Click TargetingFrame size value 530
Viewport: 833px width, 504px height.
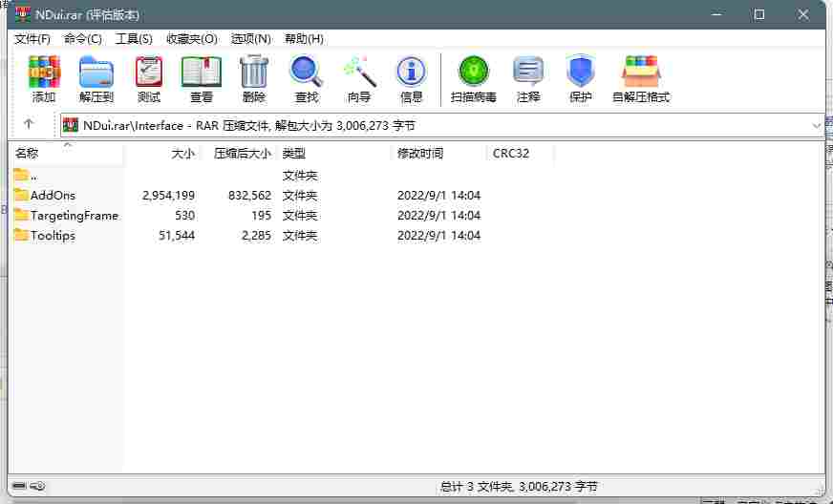(x=185, y=215)
